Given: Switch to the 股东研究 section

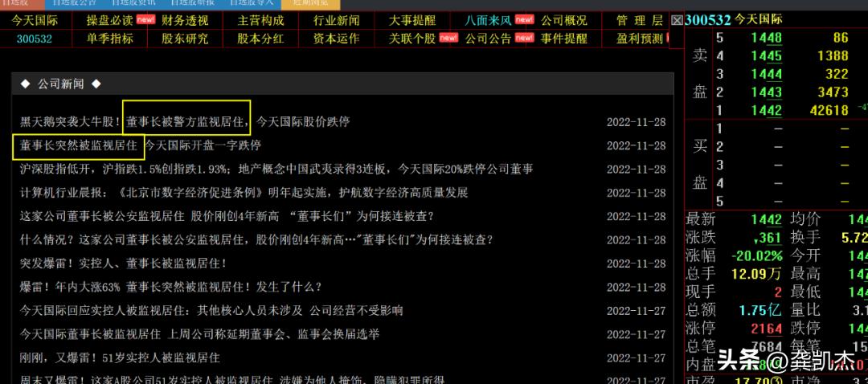Looking at the screenshot, I should coord(185,39).
